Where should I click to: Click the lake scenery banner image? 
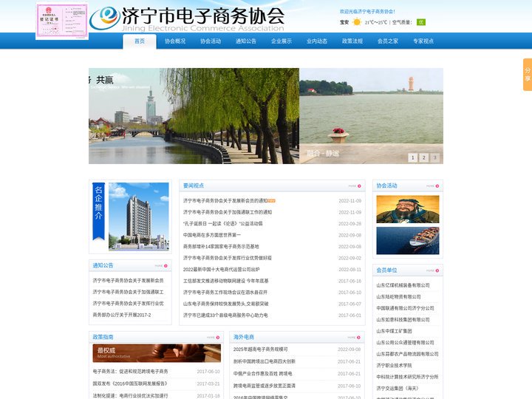coord(371,116)
